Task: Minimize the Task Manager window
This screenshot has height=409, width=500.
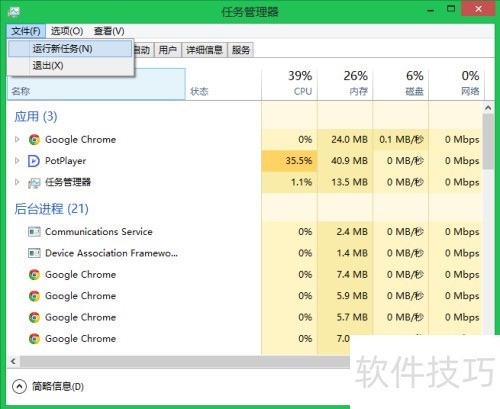Action: (x=431, y=10)
